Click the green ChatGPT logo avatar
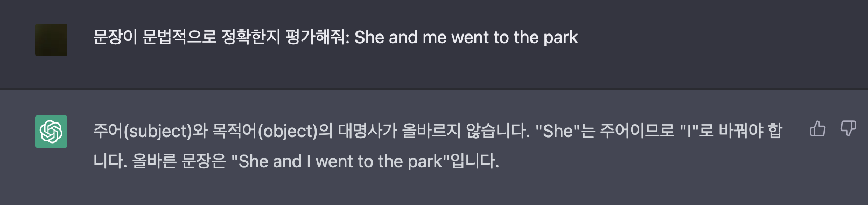 pyautogui.click(x=51, y=132)
